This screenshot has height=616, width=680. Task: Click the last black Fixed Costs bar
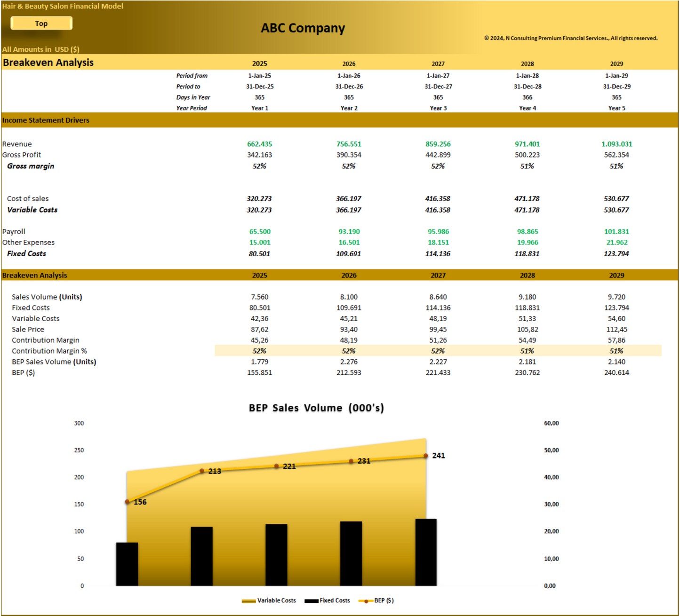[x=426, y=553]
